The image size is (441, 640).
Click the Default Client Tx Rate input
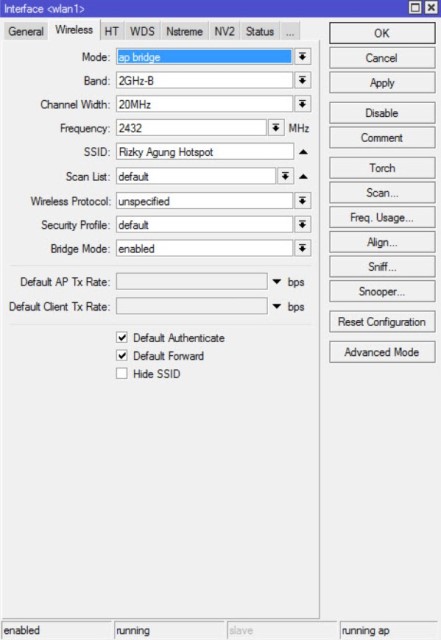pos(192,306)
